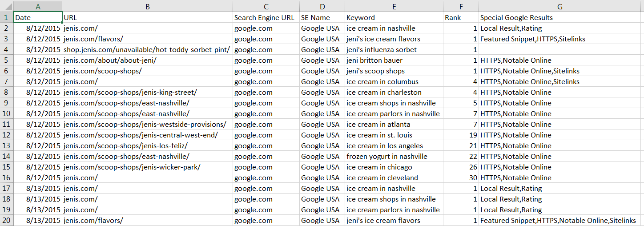Click row 10 header number
This screenshot has height=226, width=644.
6,114
